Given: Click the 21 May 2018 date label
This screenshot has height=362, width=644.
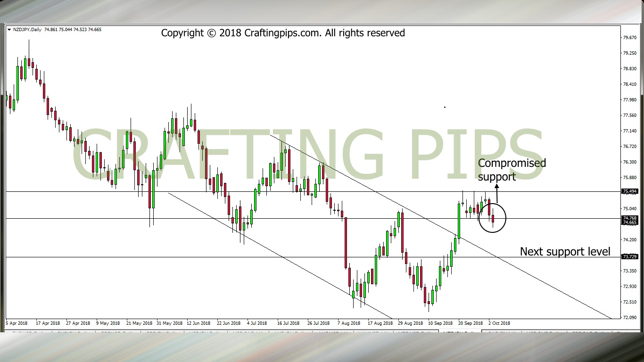Looking at the screenshot, I should [139, 323].
